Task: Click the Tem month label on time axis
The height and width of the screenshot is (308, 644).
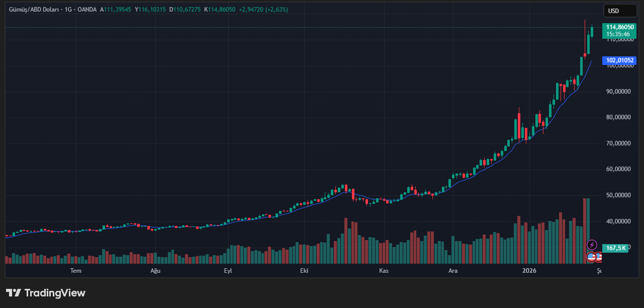Action: coord(76,271)
